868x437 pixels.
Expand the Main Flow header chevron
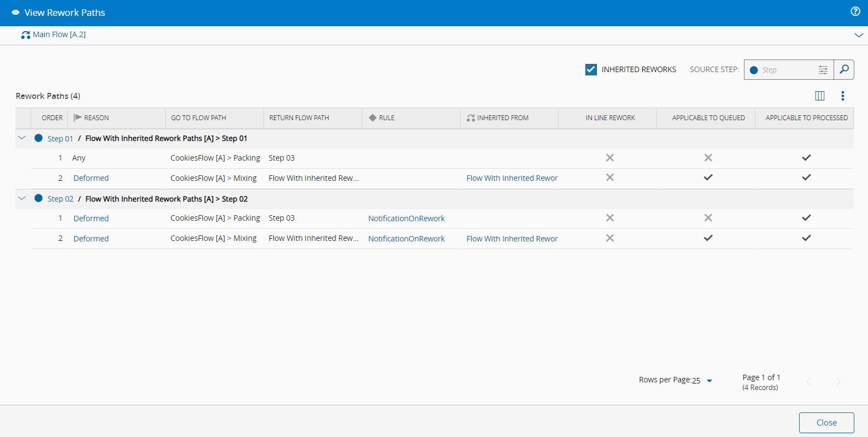coord(858,35)
